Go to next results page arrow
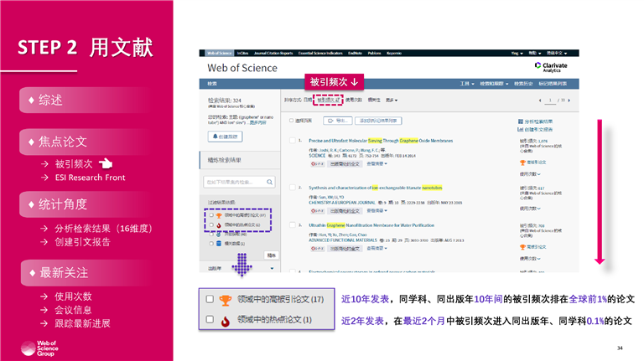644x361 pixels. (569, 101)
